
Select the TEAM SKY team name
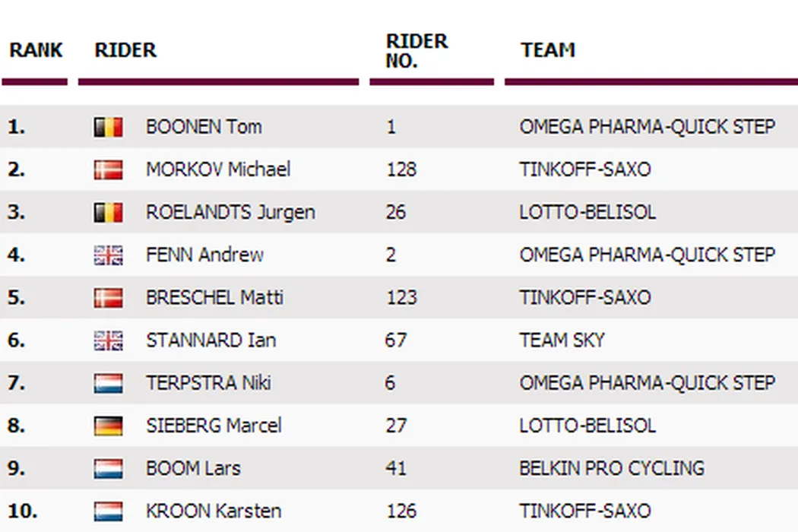pos(562,340)
